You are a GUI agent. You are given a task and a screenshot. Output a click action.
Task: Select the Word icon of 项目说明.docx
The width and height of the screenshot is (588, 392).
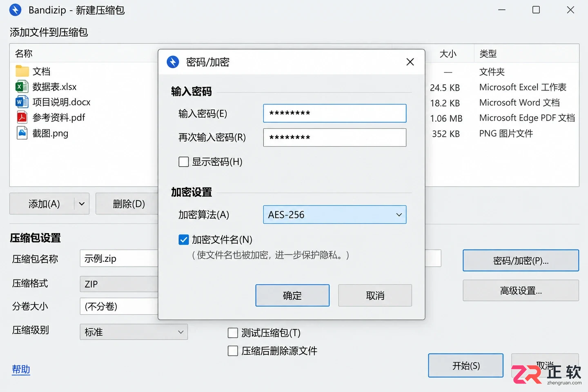pyautogui.click(x=22, y=102)
